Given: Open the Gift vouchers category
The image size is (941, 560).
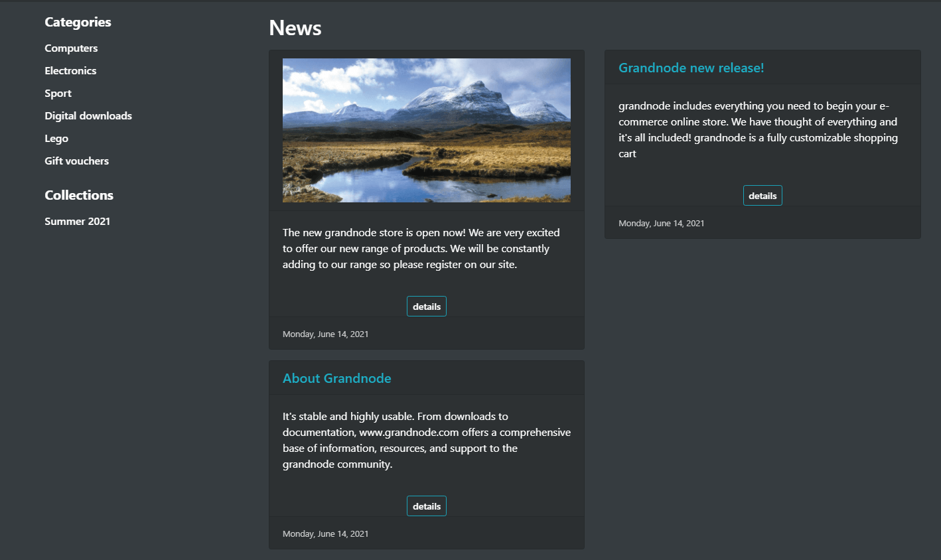Looking at the screenshot, I should (76, 161).
